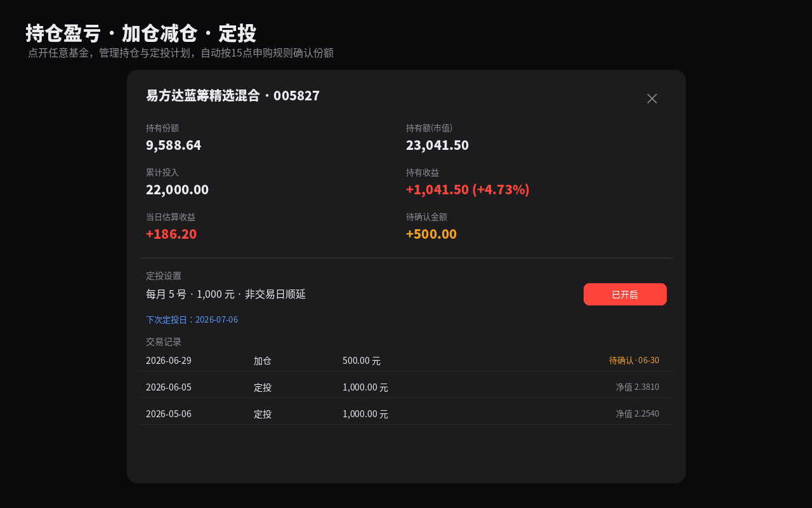Click the 待确认金额 label
This screenshot has height=508, width=812.
pyautogui.click(x=427, y=217)
